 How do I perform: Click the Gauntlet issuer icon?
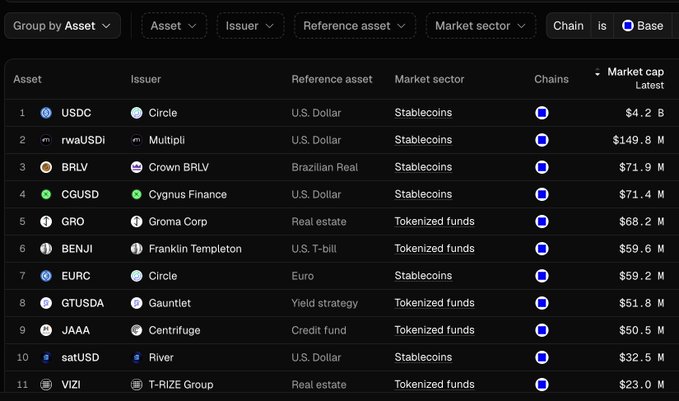coord(136,303)
